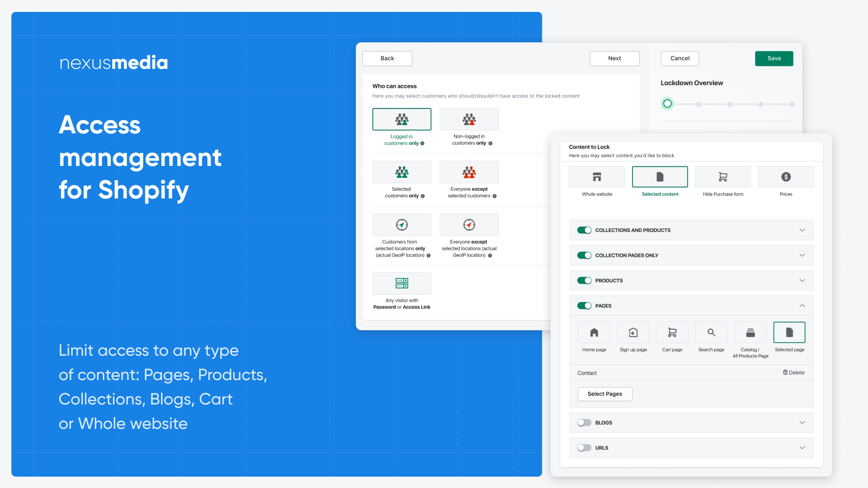Expand the URLs section chevron
The height and width of the screenshot is (488, 868).
[x=802, y=448]
